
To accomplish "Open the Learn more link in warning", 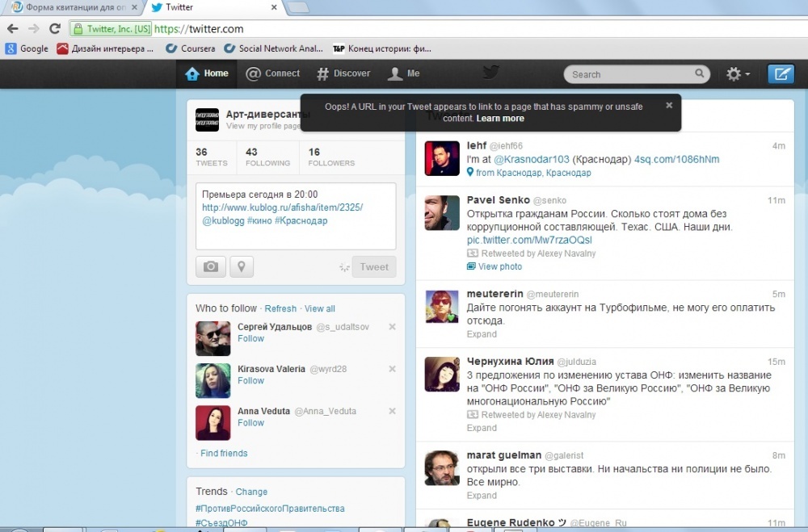I will 500,119.
